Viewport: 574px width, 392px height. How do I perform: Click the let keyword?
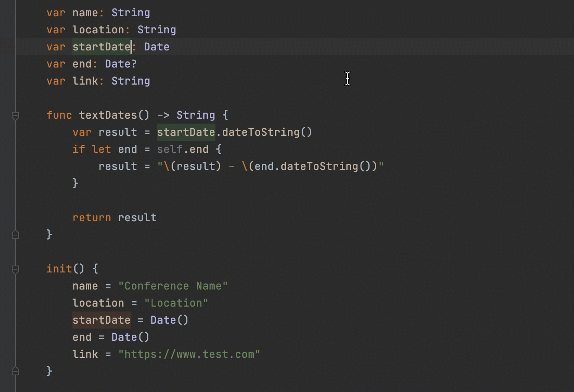click(101, 149)
